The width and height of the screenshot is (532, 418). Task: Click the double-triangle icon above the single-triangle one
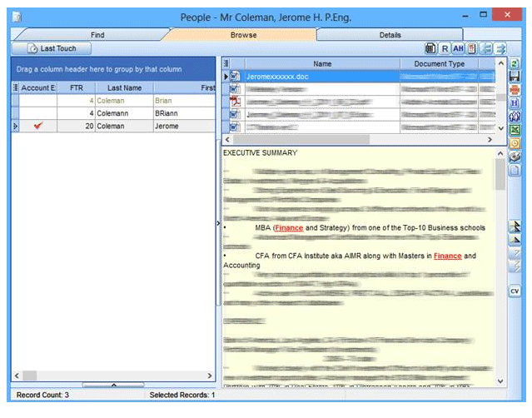click(x=515, y=226)
